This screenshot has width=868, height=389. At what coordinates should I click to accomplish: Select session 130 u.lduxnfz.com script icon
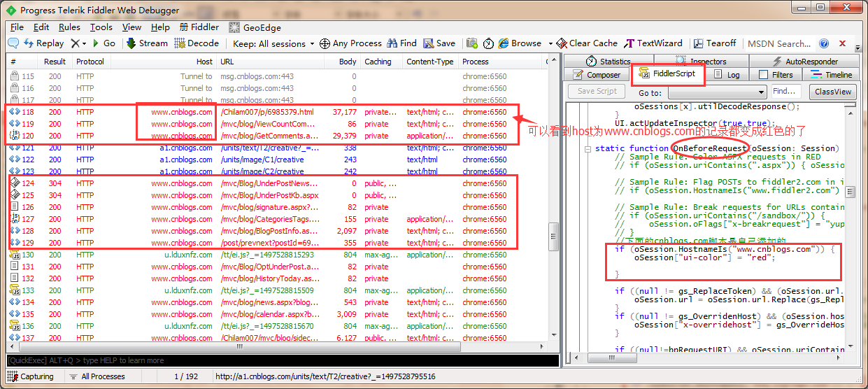15,255
